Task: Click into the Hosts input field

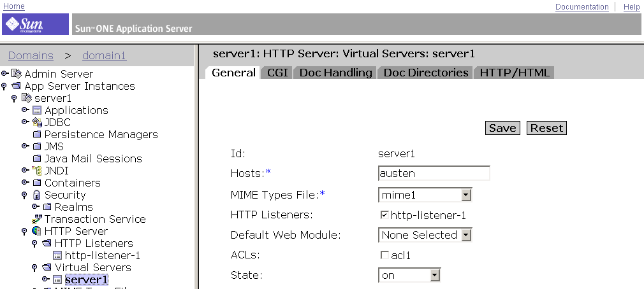Action: [434, 173]
